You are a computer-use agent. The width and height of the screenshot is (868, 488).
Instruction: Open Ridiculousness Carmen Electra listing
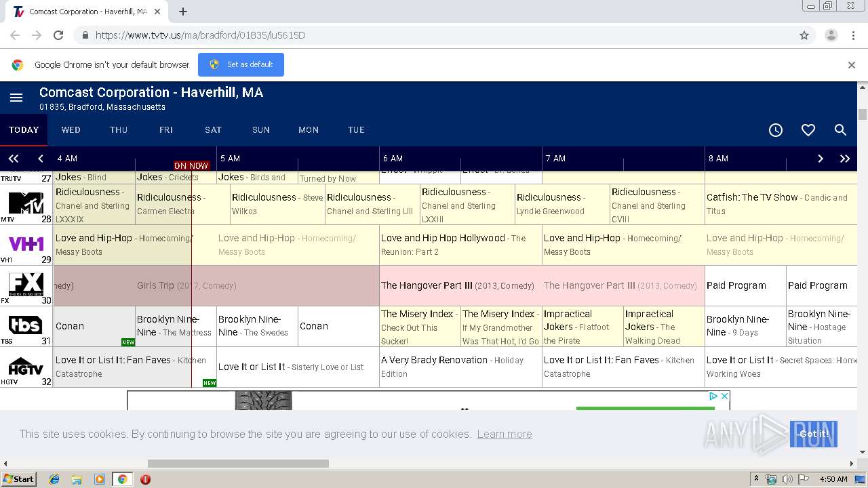tap(182, 204)
